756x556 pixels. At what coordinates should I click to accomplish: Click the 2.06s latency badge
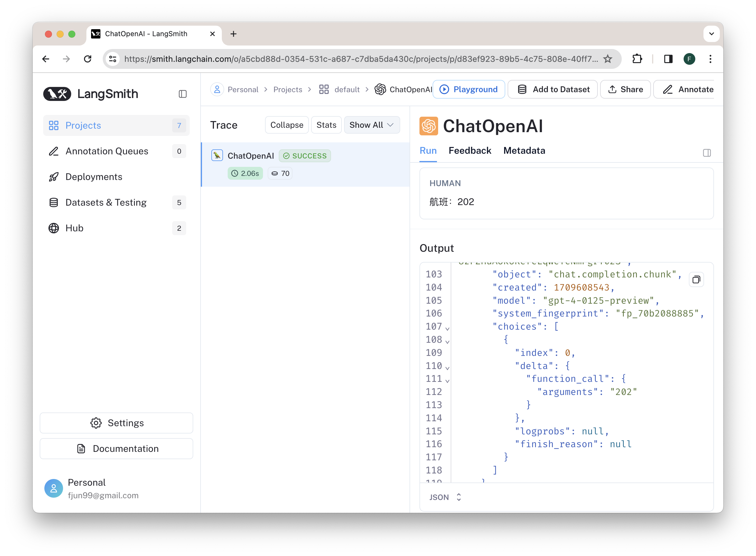pos(245,173)
